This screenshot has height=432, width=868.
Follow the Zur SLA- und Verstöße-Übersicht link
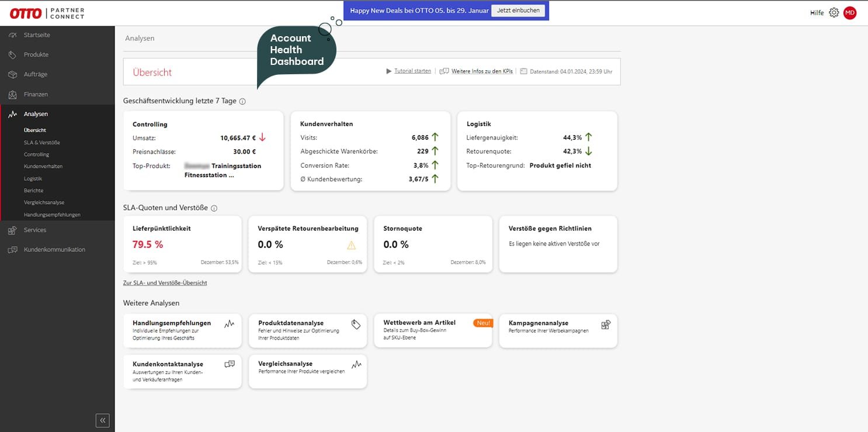(165, 283)
